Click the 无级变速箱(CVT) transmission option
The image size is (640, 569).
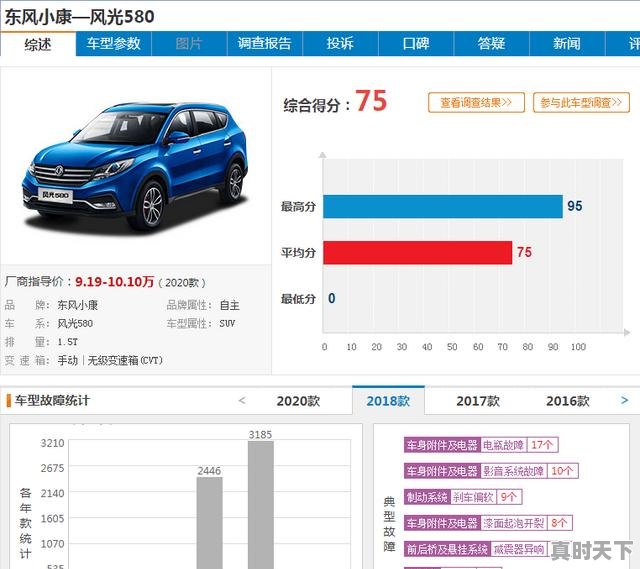pos(125,360)
